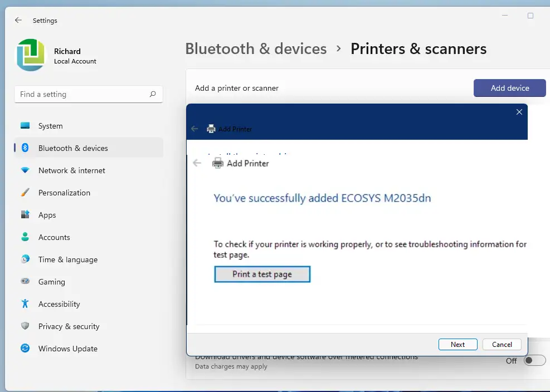Image resolution: width=550 pixels, height=392 pixels.
Task: Click the printer icon beside Add Printer
Action: 218,163
